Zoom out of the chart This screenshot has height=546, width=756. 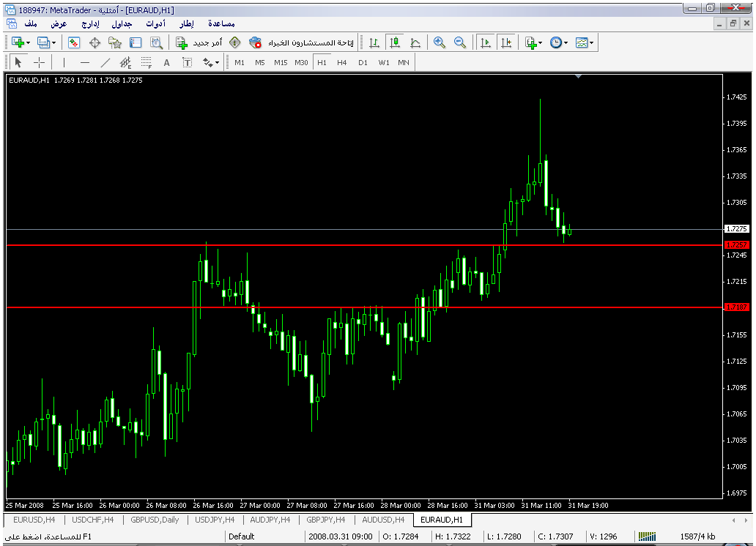(460, 43)
